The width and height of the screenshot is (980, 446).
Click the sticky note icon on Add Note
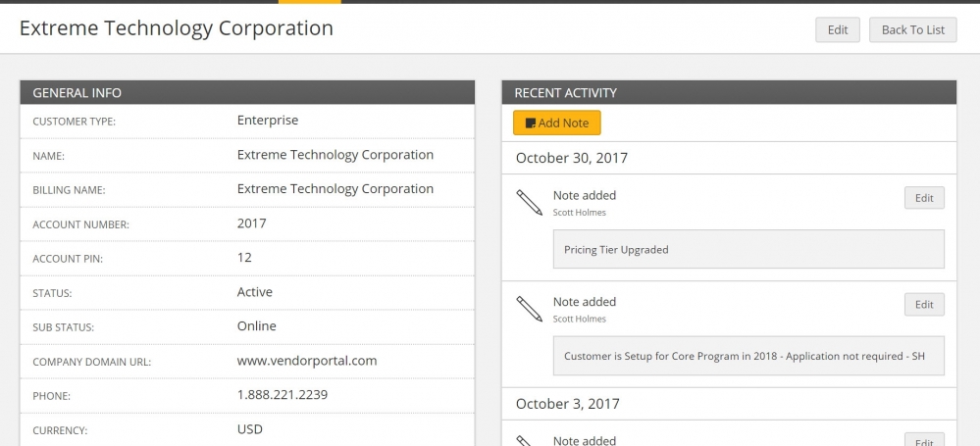[531, 124]
